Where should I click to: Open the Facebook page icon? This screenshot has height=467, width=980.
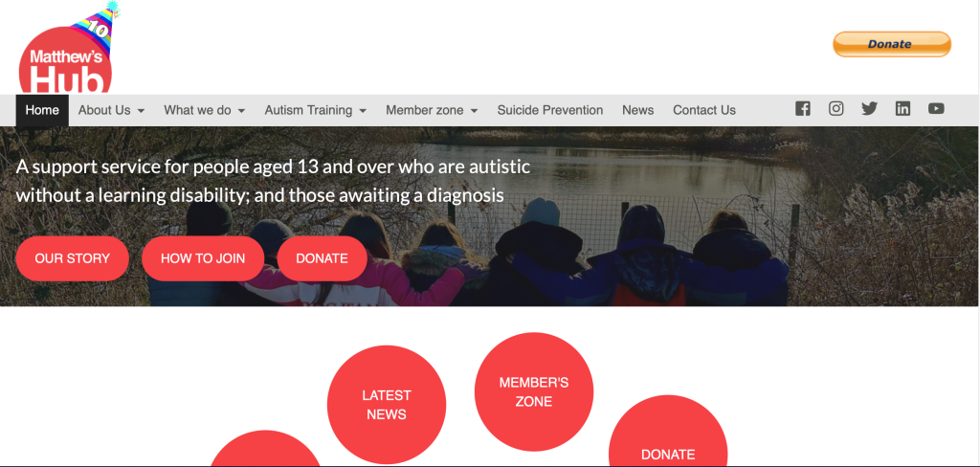tap(803, 109)
